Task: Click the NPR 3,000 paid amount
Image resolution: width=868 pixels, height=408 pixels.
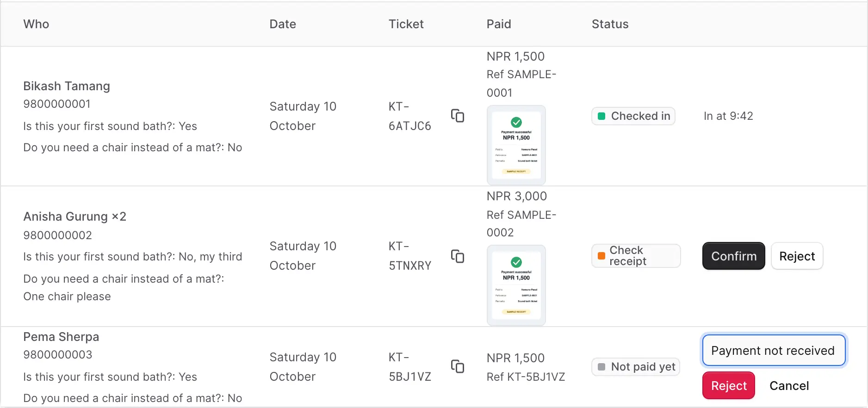Action: (516, 196)
